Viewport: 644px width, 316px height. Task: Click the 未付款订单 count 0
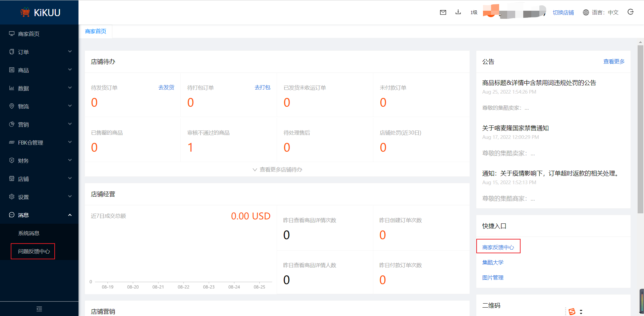coord(383,102)
